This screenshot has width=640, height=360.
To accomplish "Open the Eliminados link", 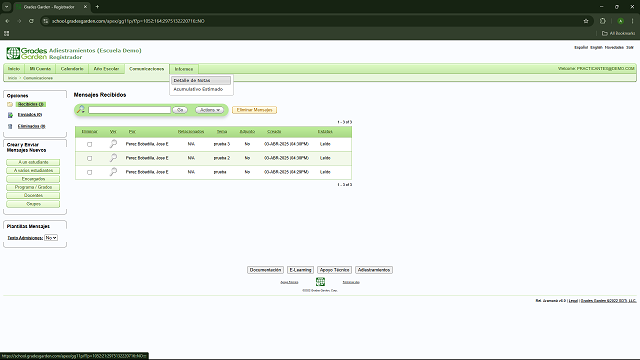I will coord(31,127).
